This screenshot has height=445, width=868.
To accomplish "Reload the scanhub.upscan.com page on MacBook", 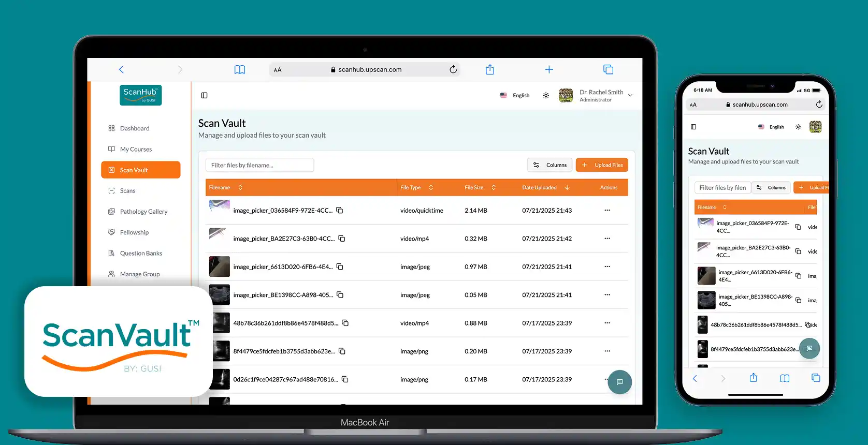I will [x=453, y=69].
